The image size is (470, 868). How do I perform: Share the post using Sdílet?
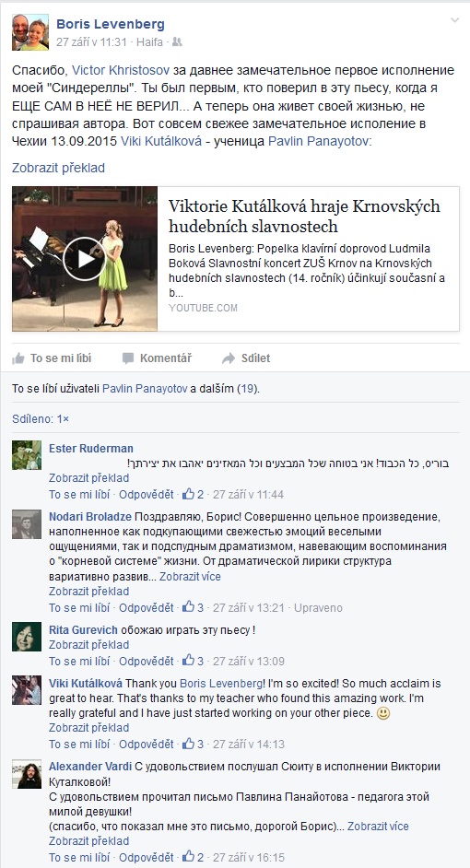coord(246,358)
